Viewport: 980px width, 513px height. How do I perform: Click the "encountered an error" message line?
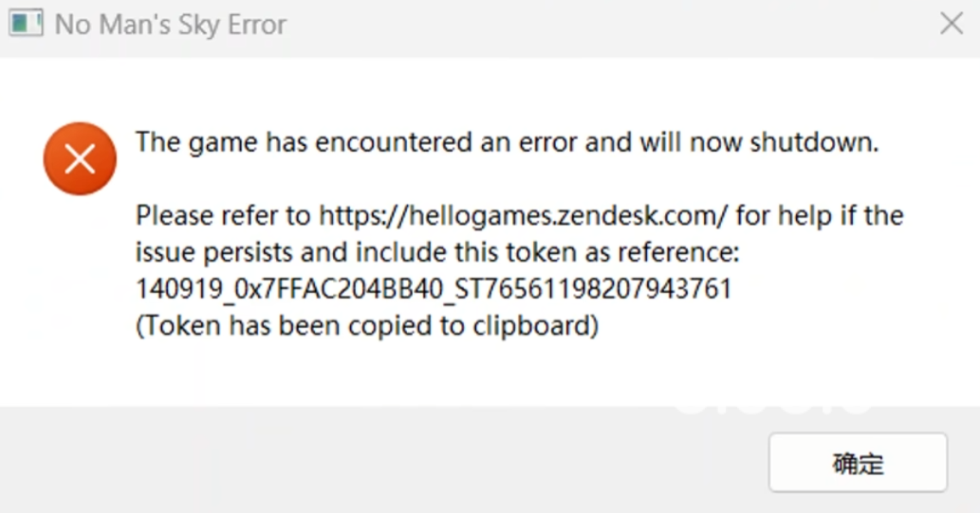click(x=508, y=143)
